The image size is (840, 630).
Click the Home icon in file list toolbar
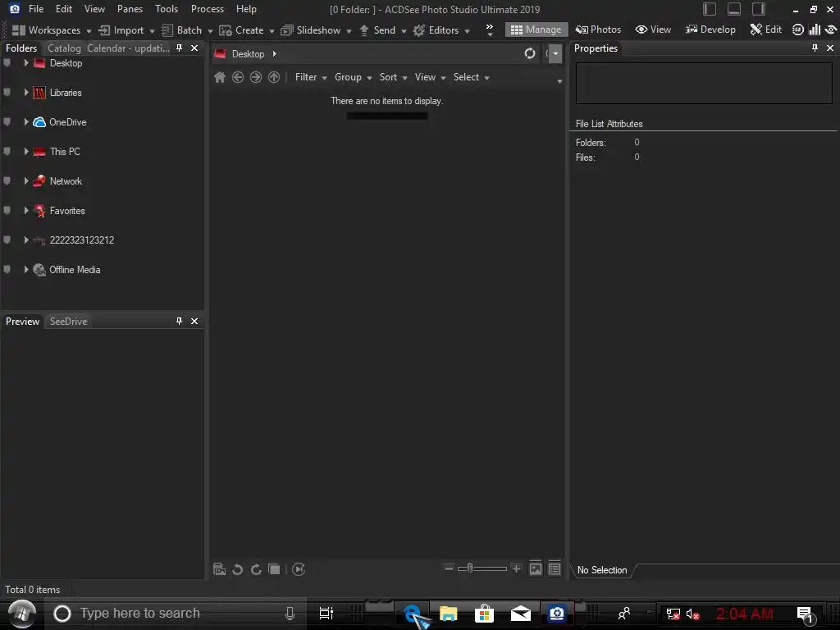[220, 77]
